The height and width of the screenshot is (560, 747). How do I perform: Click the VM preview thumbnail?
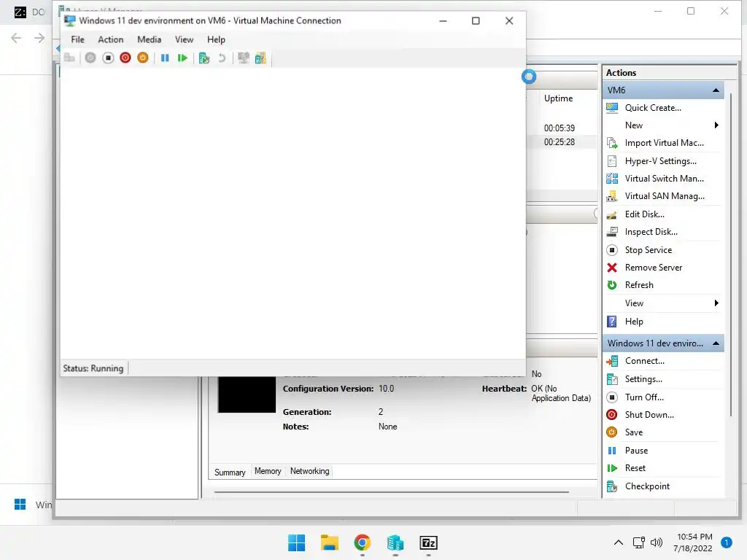247,394
